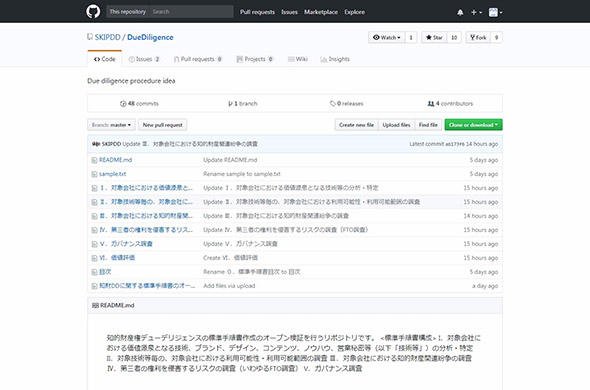590x390 pixels.
Task: Open the Branch: master dropdown
Action: click(111, 125)
